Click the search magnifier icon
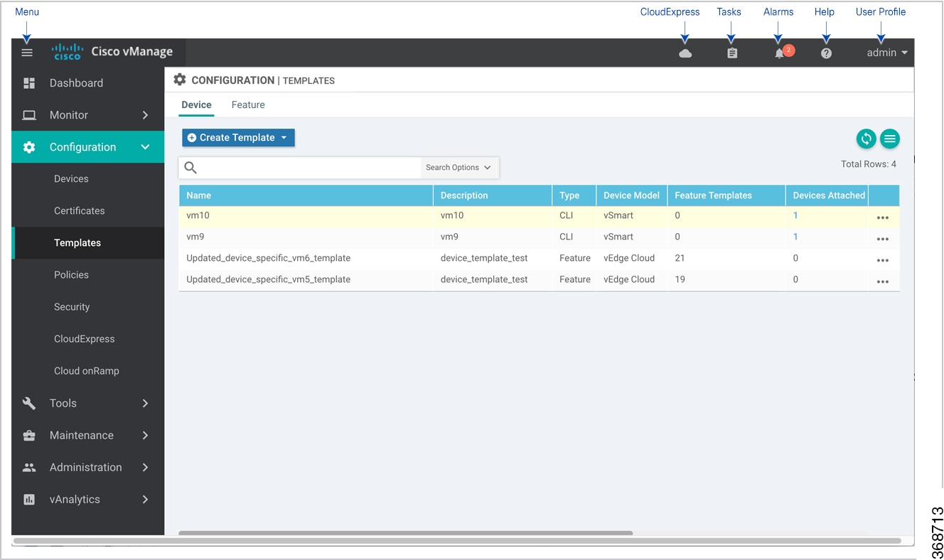Image resolution: width=944 pixels, height=560 pixels. pyautogui.click(x=191, y=168)
